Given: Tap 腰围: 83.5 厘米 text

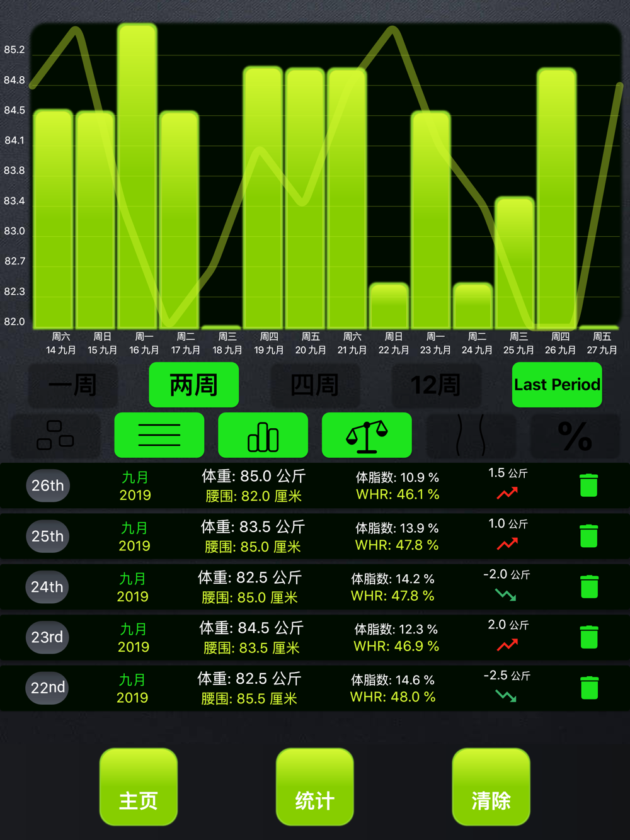Looking at the screenshot, I should tap(251, 648).
